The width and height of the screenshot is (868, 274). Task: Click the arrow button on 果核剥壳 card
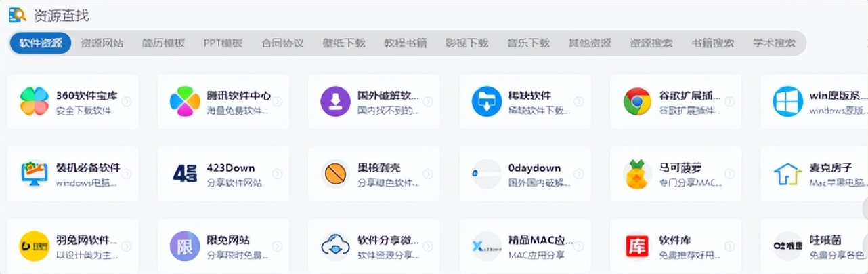point(427,174)
